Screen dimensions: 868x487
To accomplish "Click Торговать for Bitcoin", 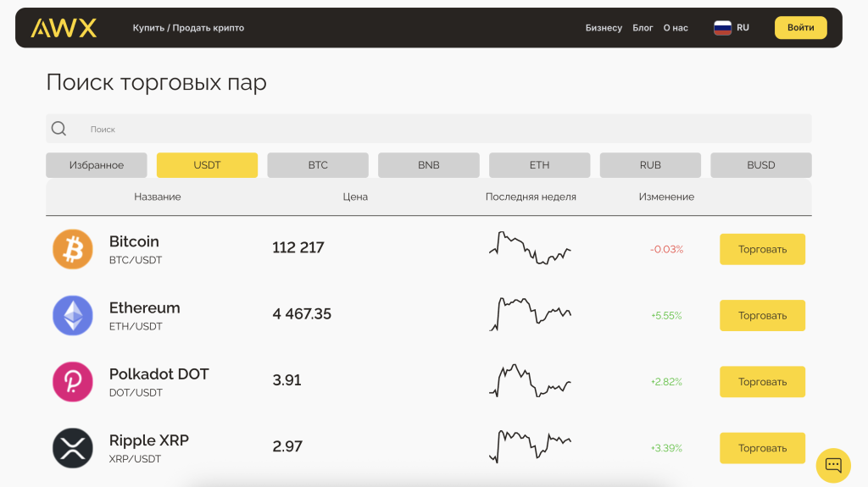I will tap(762, 249).
